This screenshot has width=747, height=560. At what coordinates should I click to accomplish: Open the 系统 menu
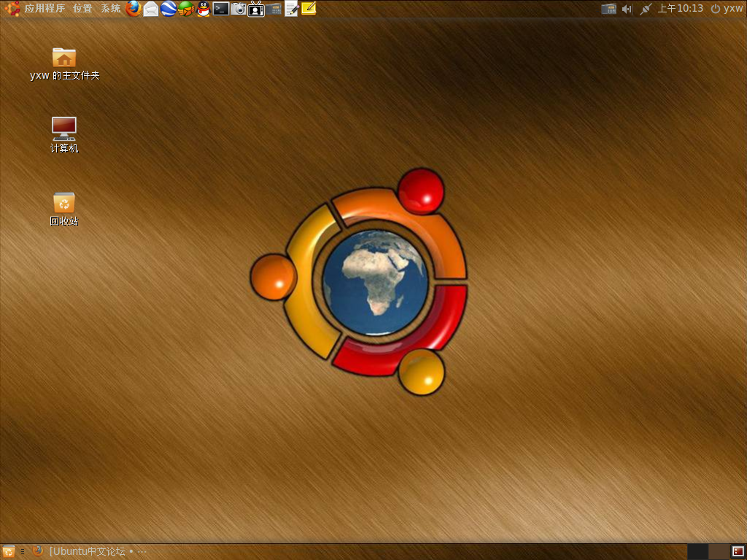point(111,9)
